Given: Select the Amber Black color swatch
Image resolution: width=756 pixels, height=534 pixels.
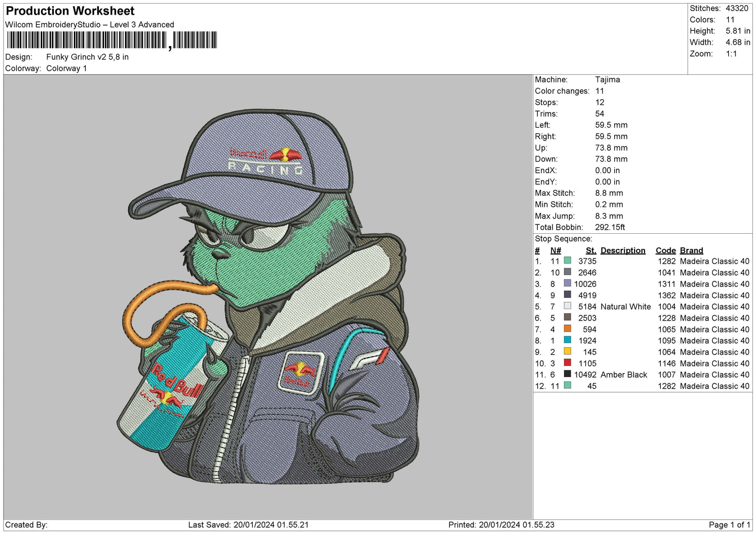Looking at the screenshot, I should point(567,374).
